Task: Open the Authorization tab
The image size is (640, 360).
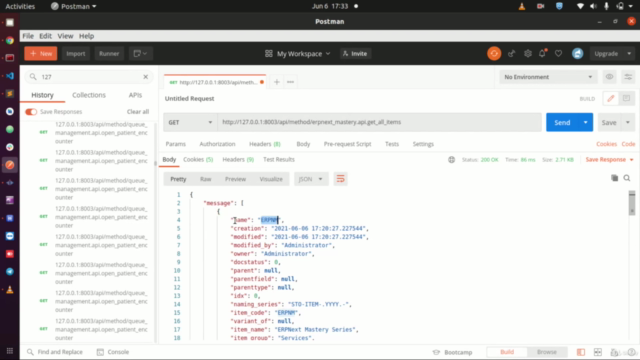Action: pos(217,144)
